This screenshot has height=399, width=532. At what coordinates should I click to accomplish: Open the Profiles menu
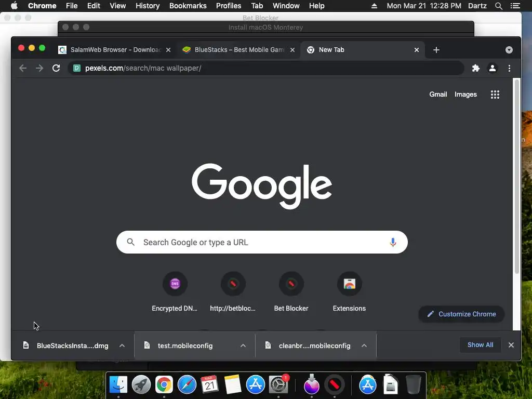(229, 6)
